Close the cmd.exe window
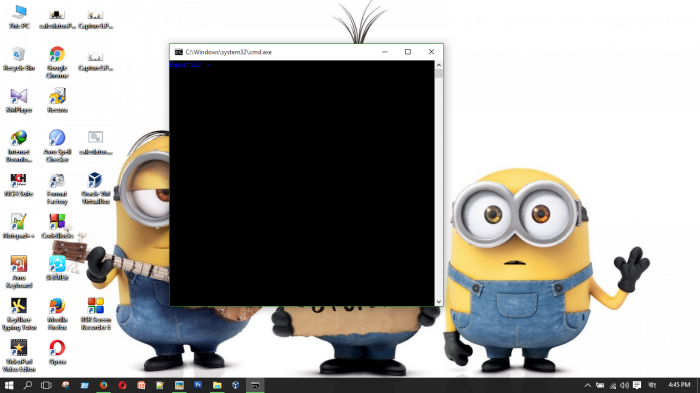This screenshot has width=700, height=393. pyautogui.click(x=431, y=52)
